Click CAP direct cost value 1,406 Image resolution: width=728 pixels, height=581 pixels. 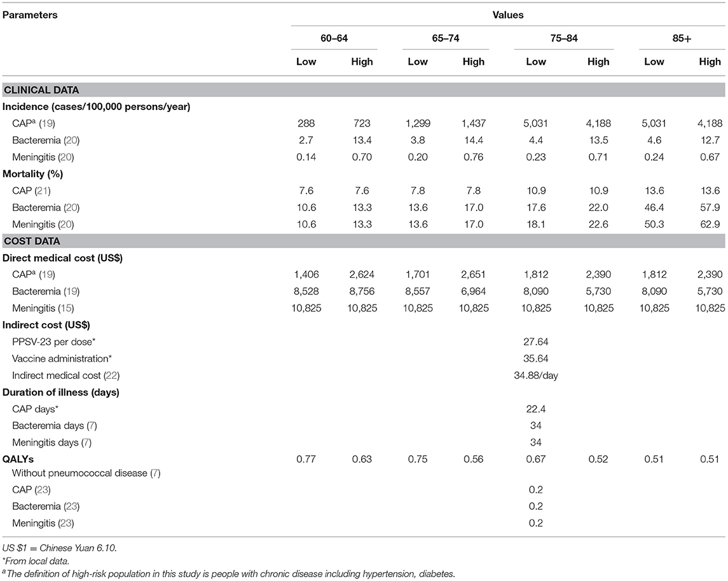(306, 275)
